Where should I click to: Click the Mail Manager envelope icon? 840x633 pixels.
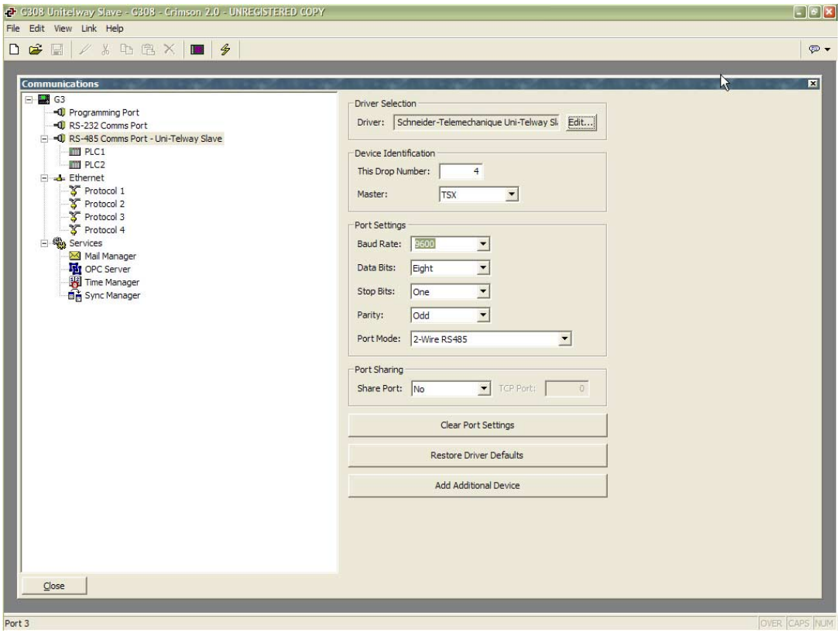[75, 256]
